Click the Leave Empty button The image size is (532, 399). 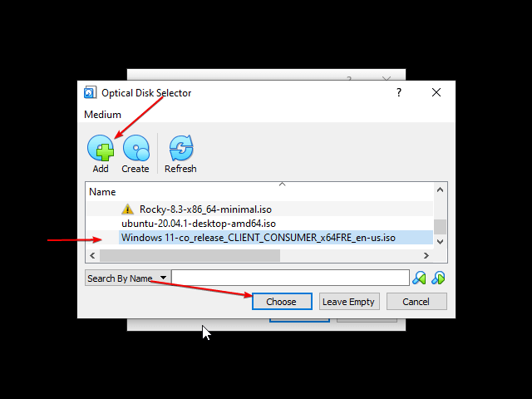point(349,301)
